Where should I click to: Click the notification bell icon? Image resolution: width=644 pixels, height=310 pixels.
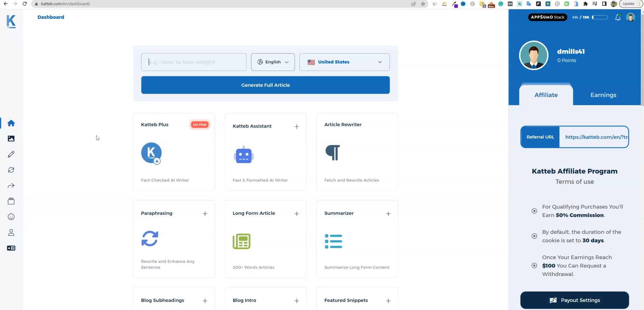(618, 17)
